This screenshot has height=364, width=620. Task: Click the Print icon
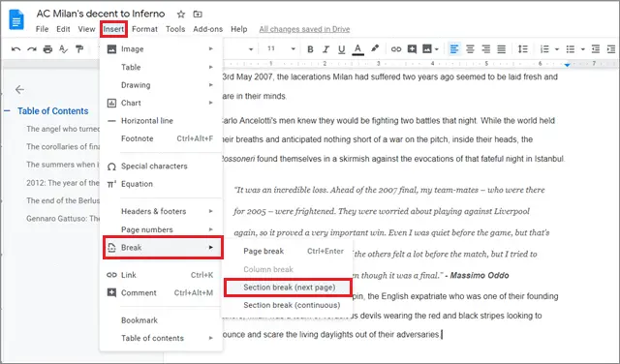click(x=47, y=49)
